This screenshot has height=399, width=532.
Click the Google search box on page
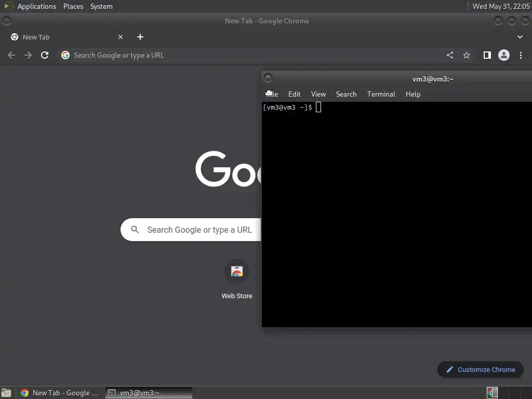click(191, 230)
